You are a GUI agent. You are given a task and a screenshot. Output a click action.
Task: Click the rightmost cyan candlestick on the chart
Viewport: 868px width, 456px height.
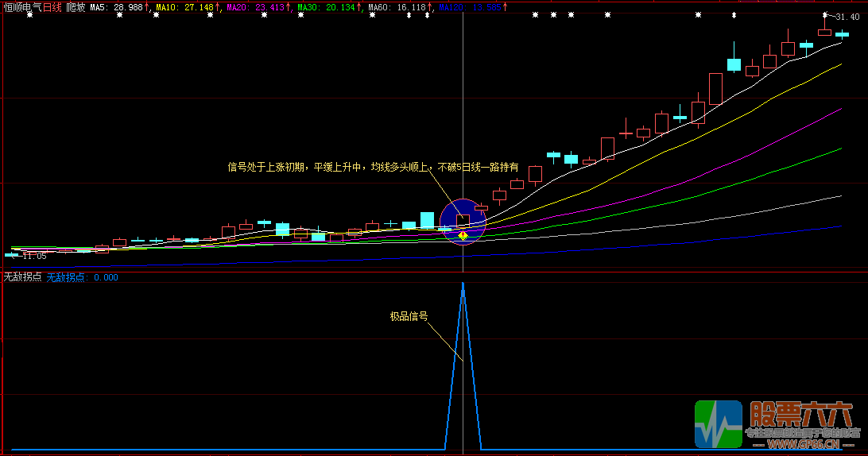pos(842,35)
